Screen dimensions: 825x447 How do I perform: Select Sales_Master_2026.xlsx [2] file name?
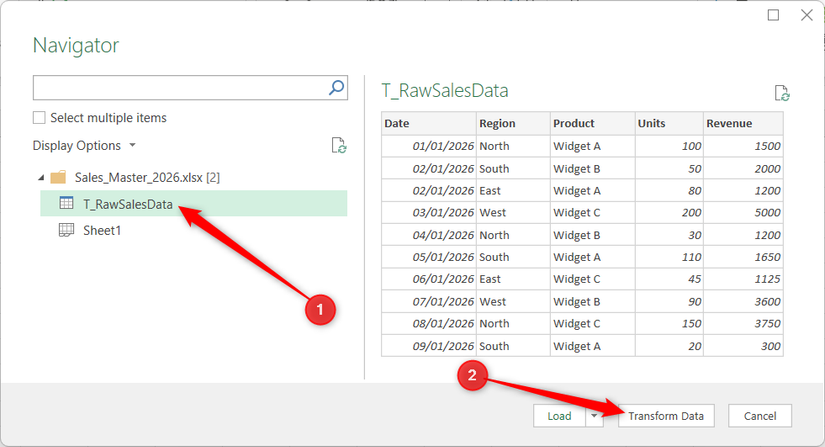147,177
